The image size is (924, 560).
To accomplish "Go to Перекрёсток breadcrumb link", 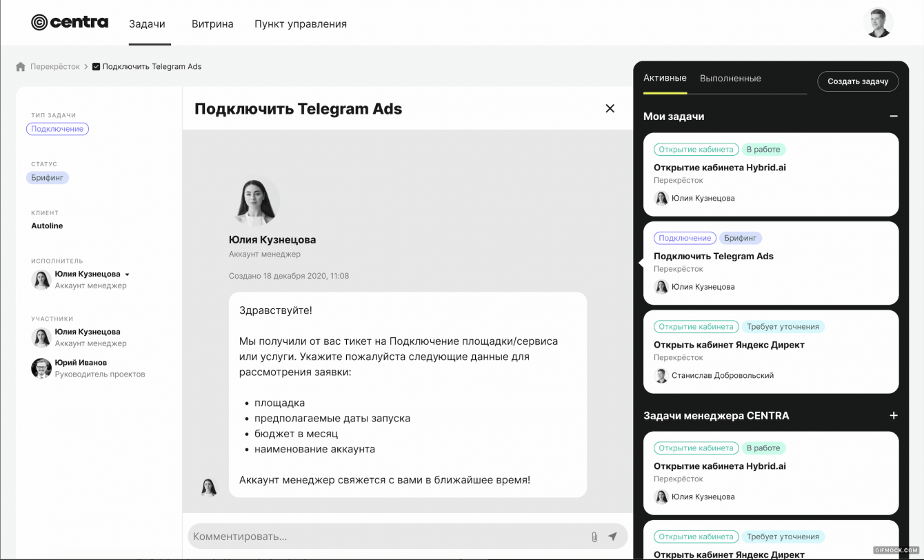I will pyautogui.click(x=55, y=67).
